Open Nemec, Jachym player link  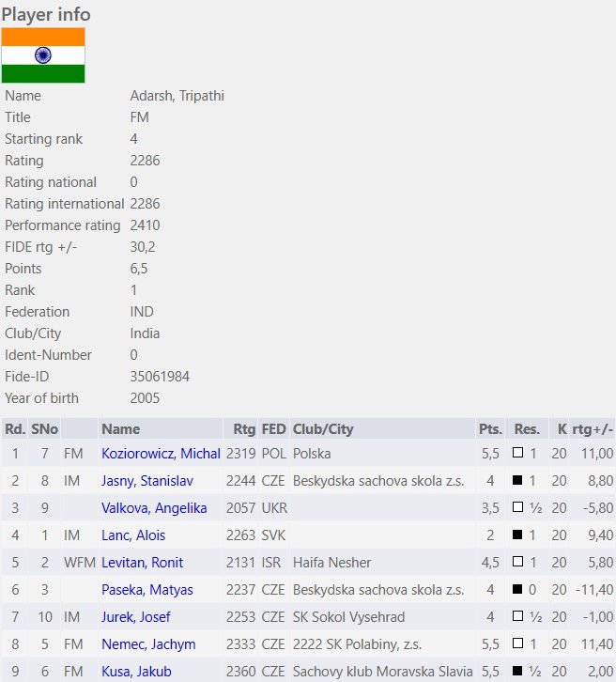click(148, 644)
